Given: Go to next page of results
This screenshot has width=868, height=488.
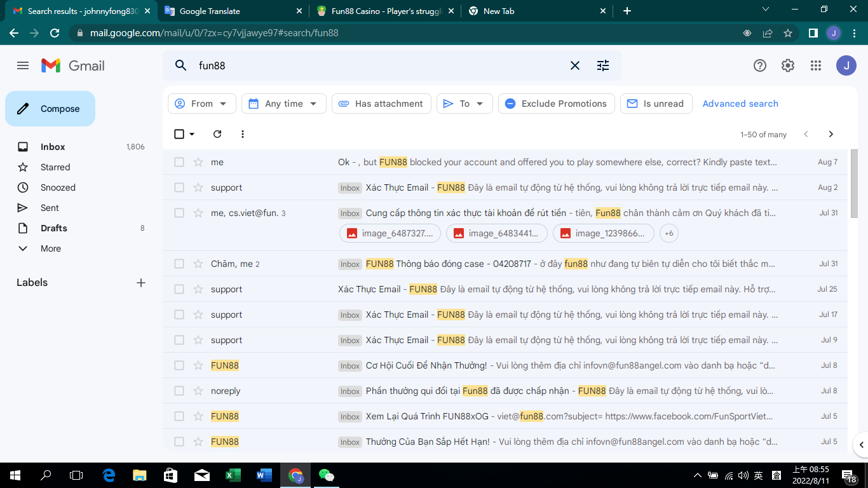Looking at the screenshot, I should pos(831,134).
